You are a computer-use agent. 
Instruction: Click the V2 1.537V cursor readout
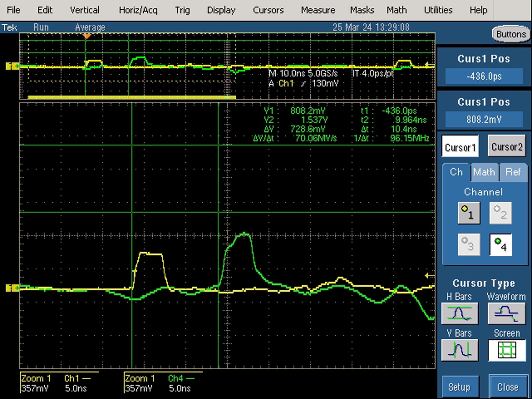coord(296,120)
